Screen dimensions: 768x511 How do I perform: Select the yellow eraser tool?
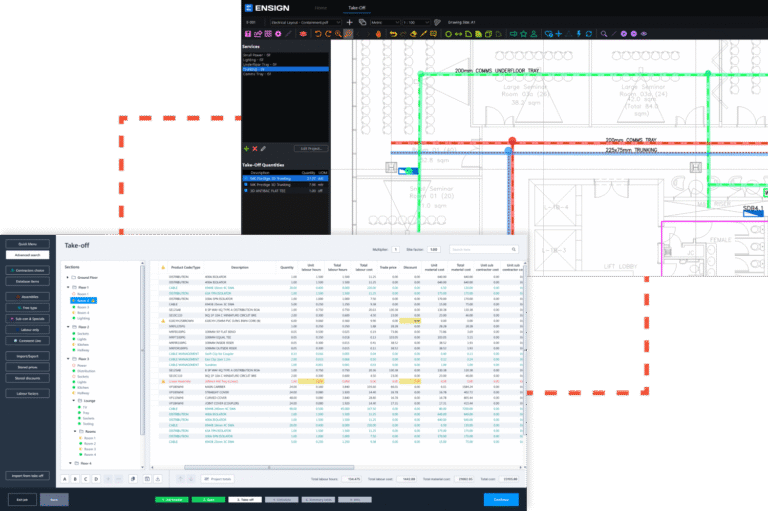[x=413, y=34]
